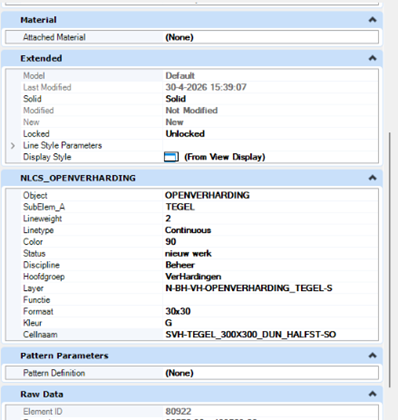Select the Not Modified value

point(192,111)
